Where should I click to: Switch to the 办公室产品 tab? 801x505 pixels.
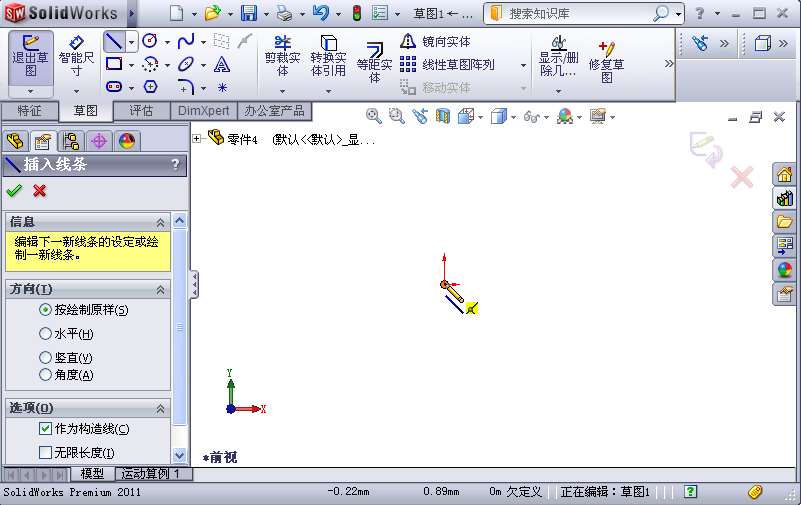[x=274, y=111]
